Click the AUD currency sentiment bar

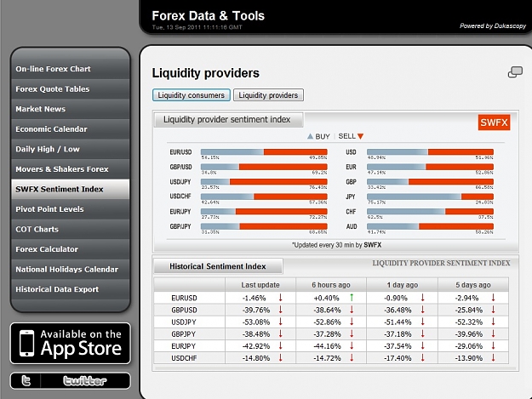[x=430, y=226]
